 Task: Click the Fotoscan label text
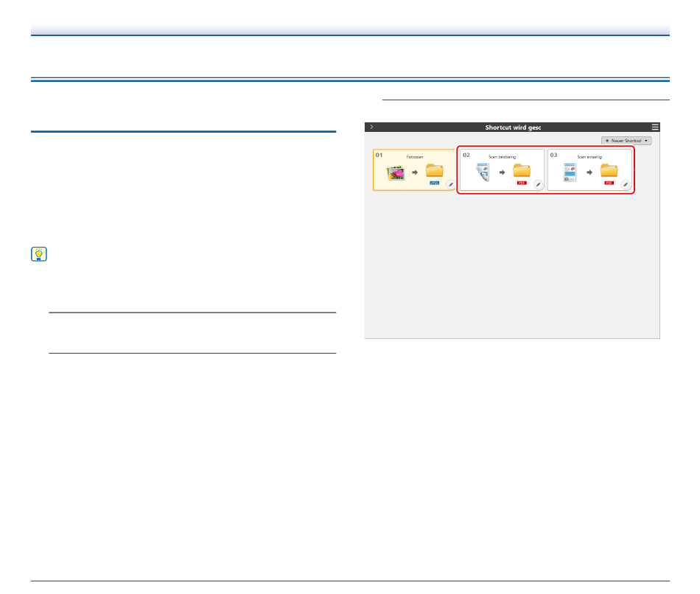[x=415, y=157]
